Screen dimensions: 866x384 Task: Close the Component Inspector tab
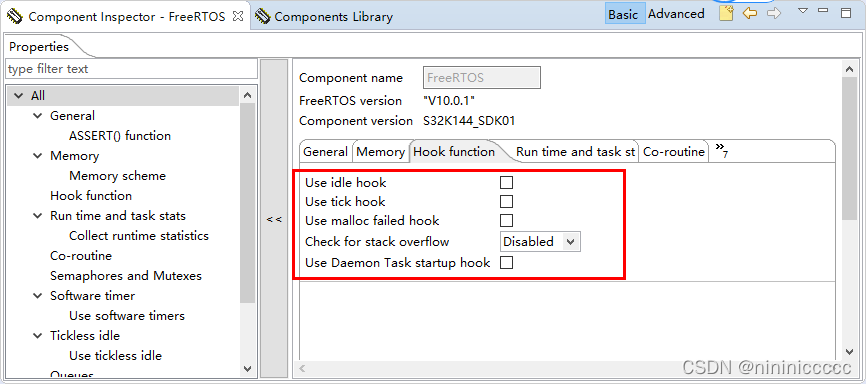(238, 16)
